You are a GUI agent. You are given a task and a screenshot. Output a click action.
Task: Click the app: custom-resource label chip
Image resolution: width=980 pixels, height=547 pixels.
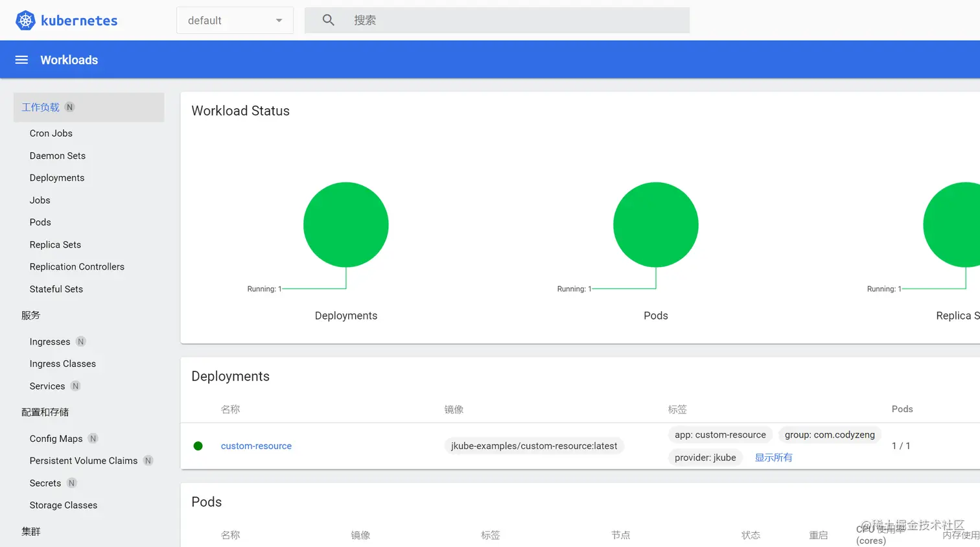(x=720, y=435)
